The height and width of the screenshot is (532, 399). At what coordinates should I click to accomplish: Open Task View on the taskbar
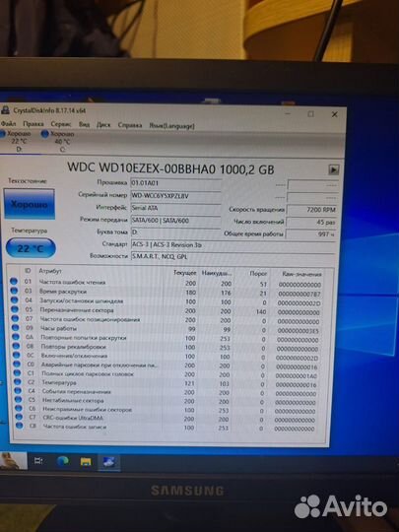coord(38,460)
